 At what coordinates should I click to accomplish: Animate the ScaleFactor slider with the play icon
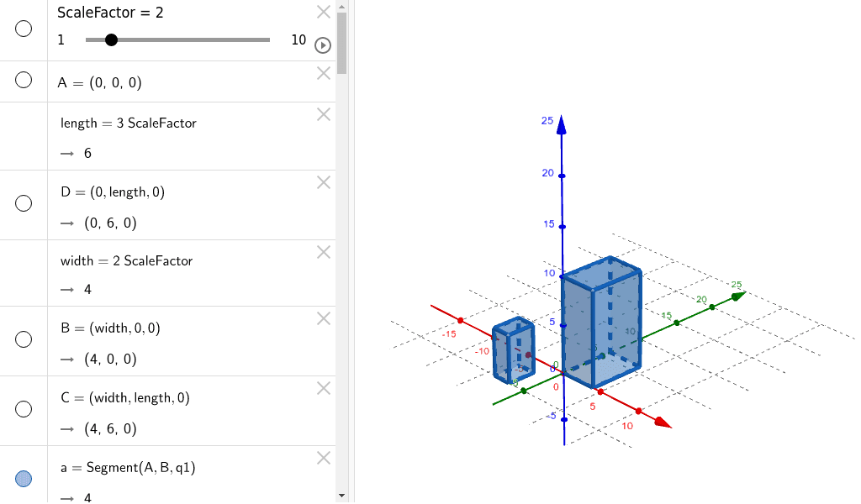point(323,45)
